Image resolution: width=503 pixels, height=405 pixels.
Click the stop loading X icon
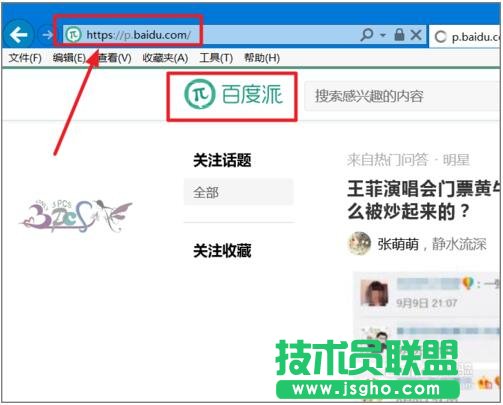click(416, 34)
